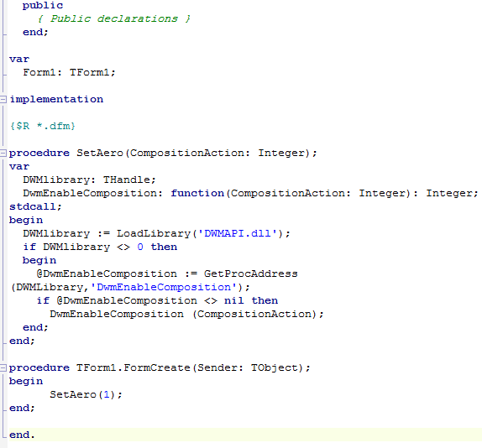
Task: Click the 'public' keyword at the top
Action: coord(43,6)
